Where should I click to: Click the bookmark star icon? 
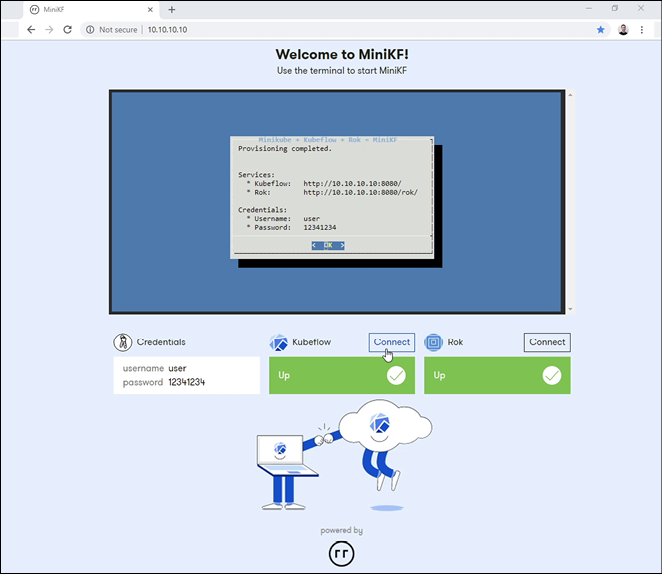pos(600,30)
